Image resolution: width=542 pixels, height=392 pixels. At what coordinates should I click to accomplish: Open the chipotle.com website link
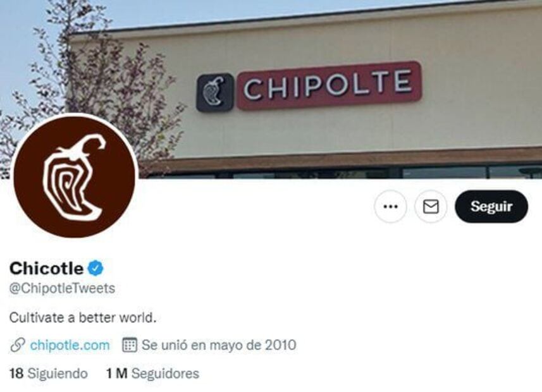[70, 345]
